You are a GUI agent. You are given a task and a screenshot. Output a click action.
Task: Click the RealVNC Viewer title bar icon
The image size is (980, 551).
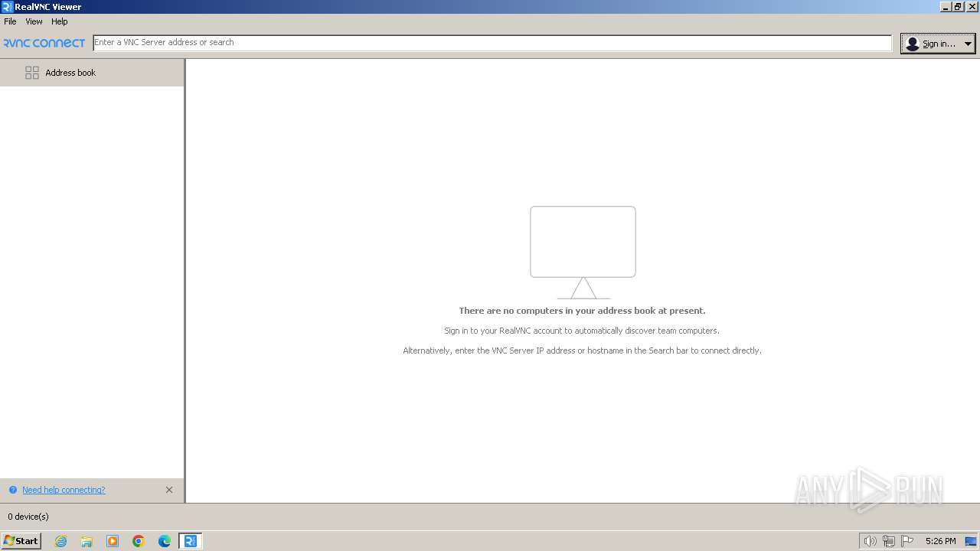click(7, 7)
